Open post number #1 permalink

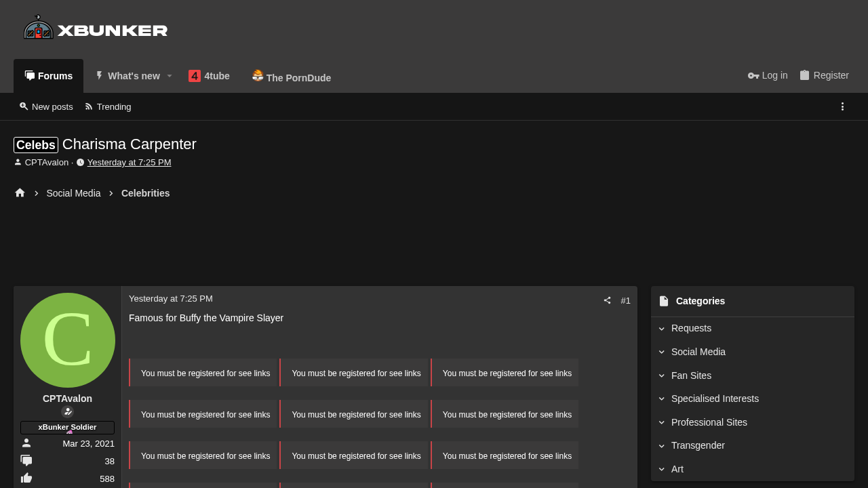click(x=625, y=300)
